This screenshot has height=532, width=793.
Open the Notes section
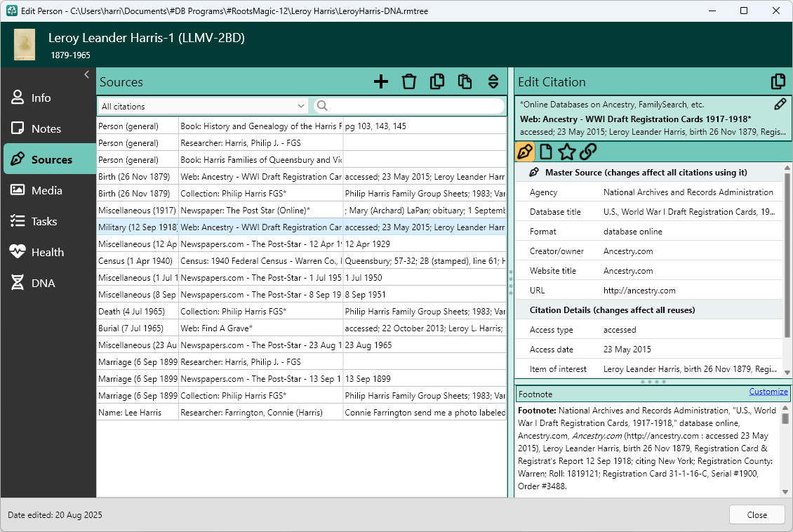click(x=48, y=128)
